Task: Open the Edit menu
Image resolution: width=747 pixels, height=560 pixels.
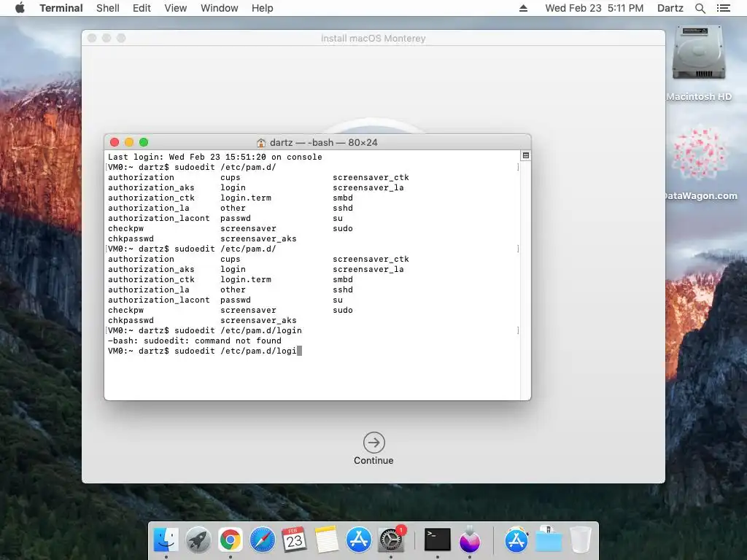Action: pyautogui.click(x=142, y=8)
